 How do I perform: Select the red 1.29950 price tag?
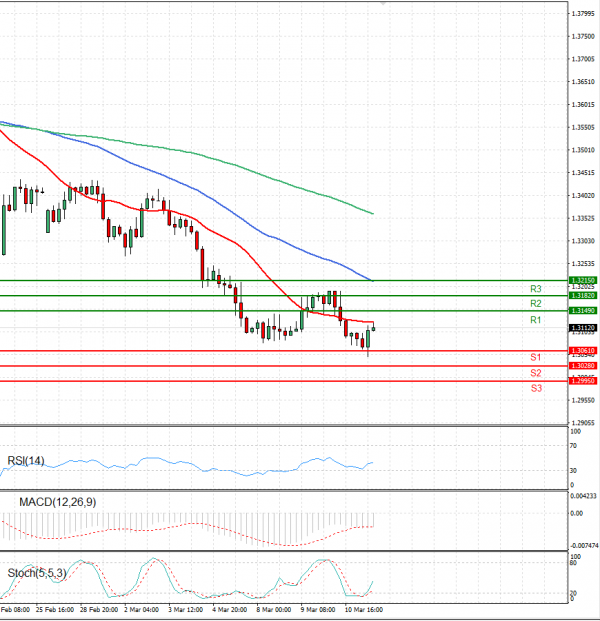(583, 381)
